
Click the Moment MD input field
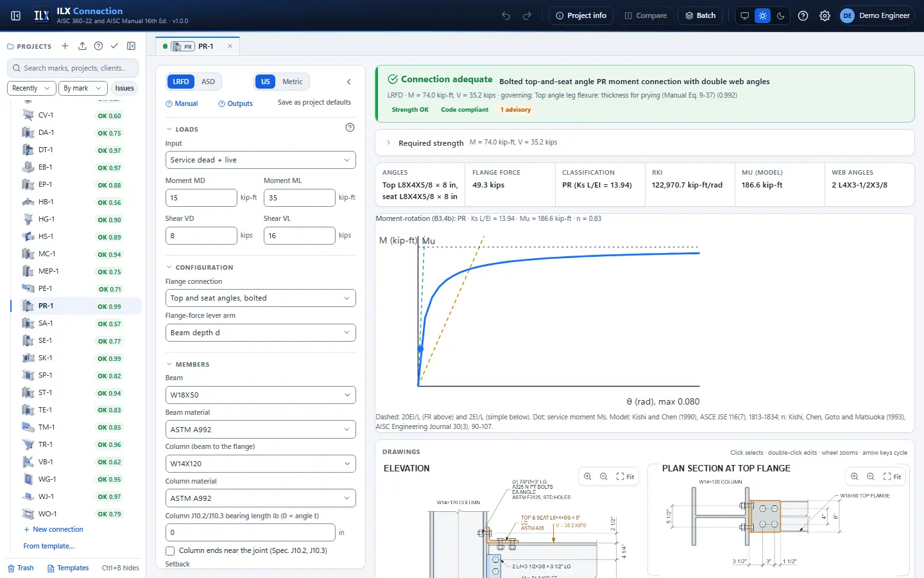[201, 198]
